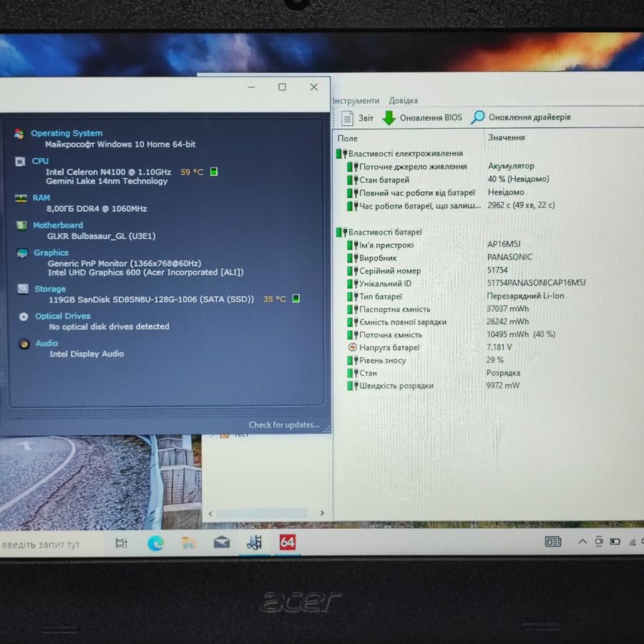Select the Стан батарей row
This screenshot has height=644, width=644.
[448, 180]
